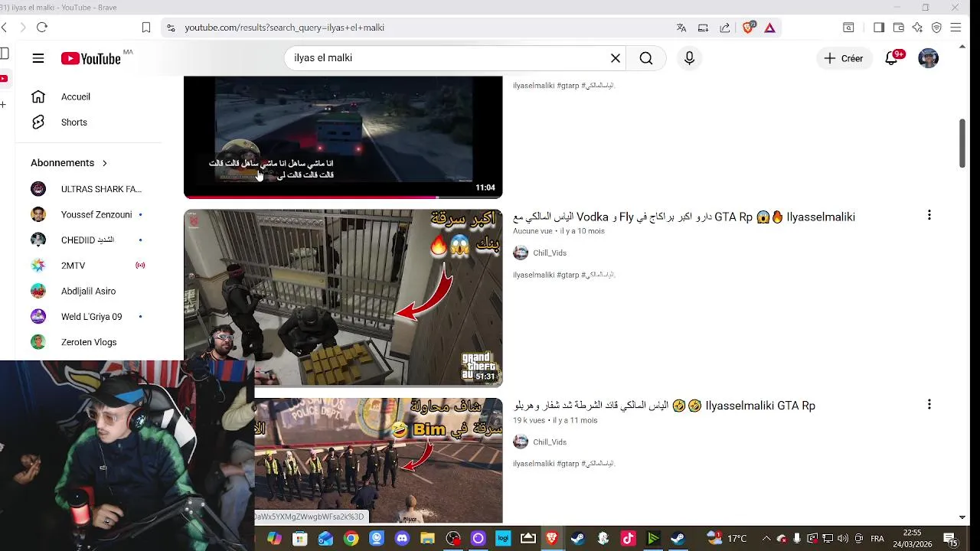Image resolution: width=980 pixels, height=551 pixels.
Task: Open tab search icon in toolbar
Action: click(x=848, y=28)
